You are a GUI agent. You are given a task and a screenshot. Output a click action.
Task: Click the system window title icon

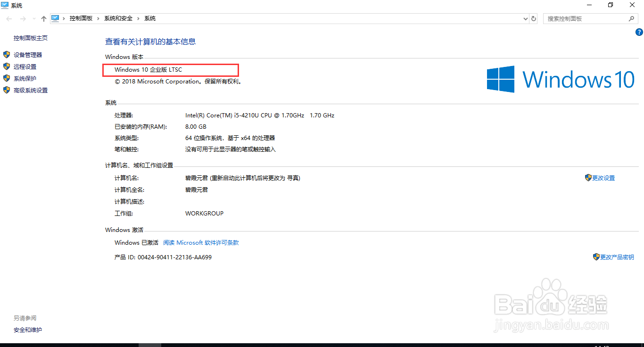tap(5, 5)
